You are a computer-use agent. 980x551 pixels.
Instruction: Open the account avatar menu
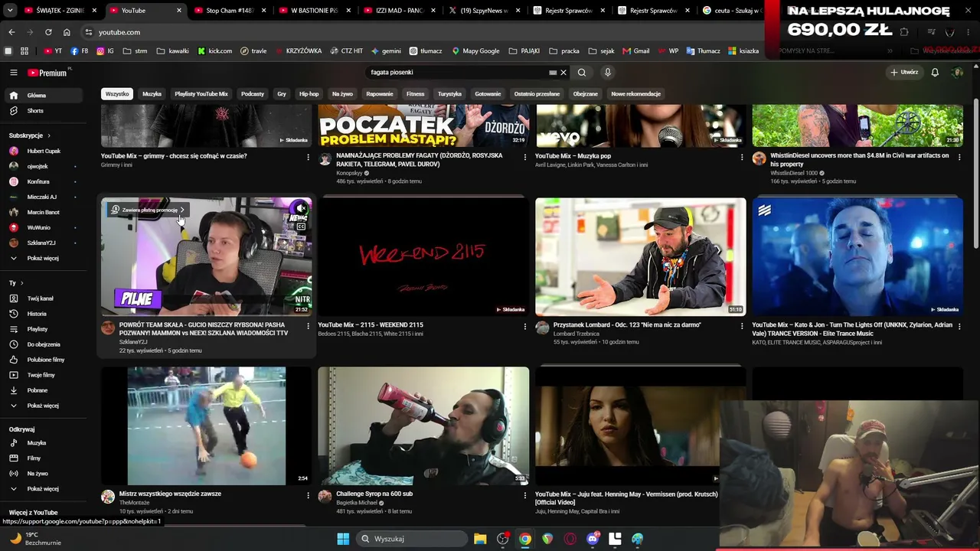coord(957,73)
